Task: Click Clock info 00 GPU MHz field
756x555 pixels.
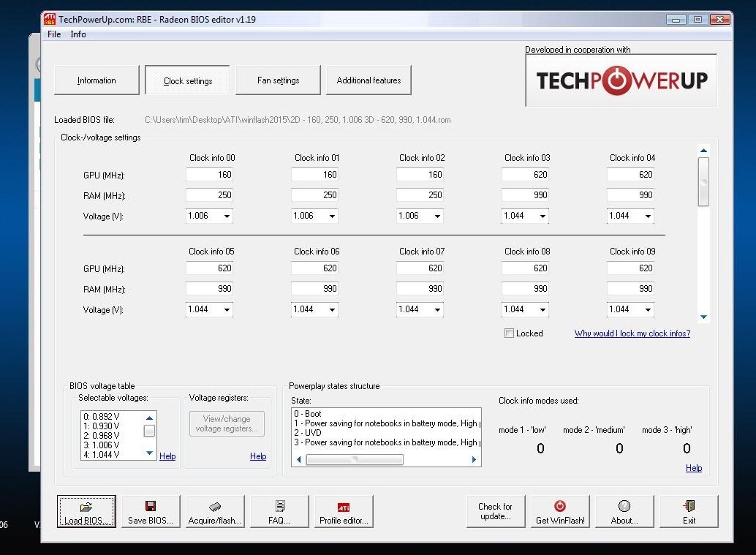Action: coord(209,175)
